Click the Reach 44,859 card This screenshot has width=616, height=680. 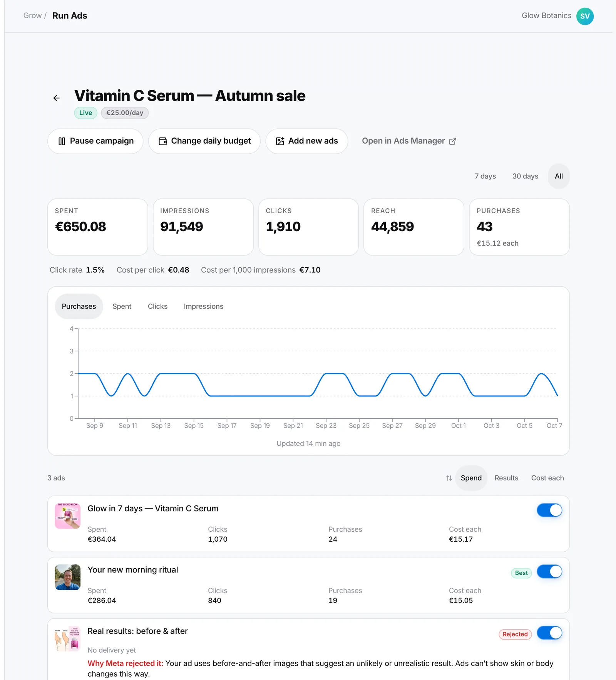point(414,227)
